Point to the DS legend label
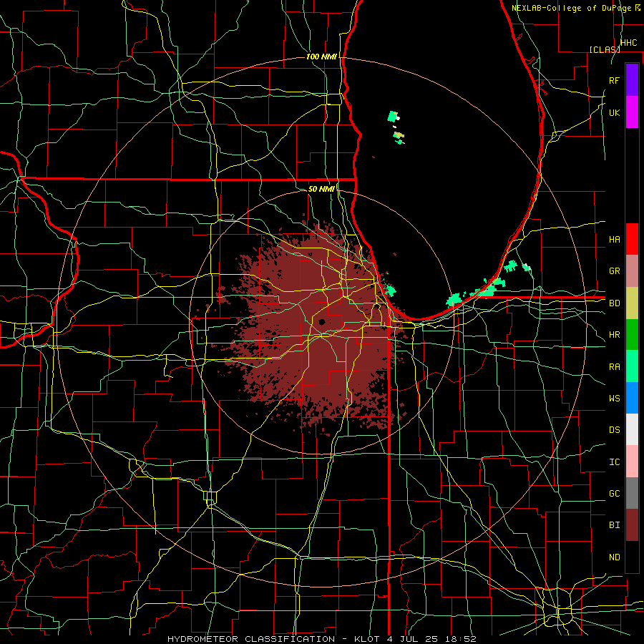The width and height of the screenshot is (644, 644). tap(614, 429)
